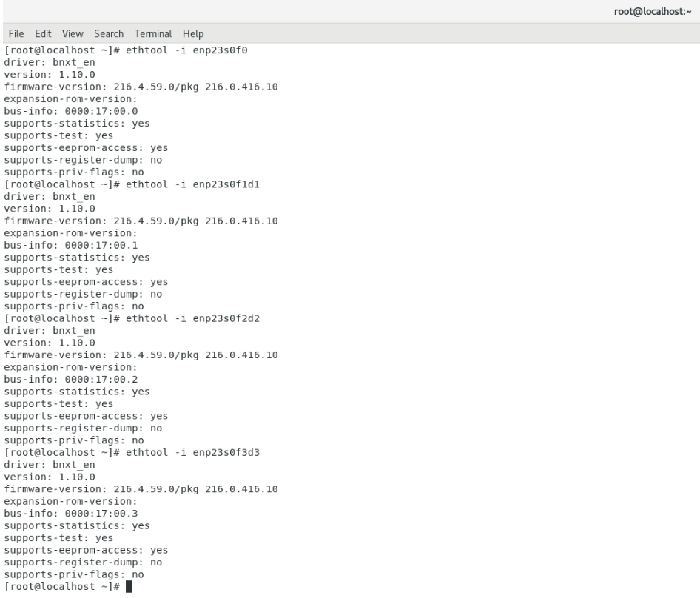The width and height of the screenshot is (700, 598).
Task: Click 'supports-priv-flags: no' in enp23s0f3d3 output
Action: [74, 575]
